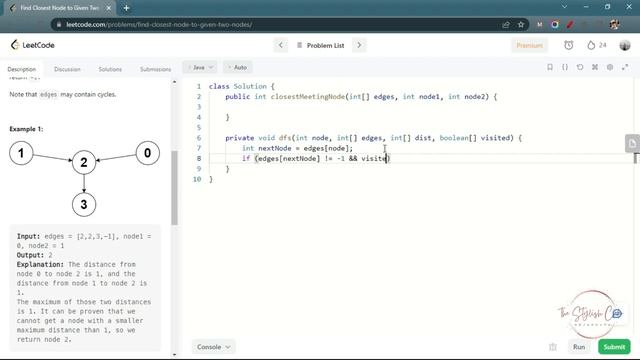Click the colorful circle extension icon
The height and width of the screenshot is (360, 640).
click(x=555, y=24)
